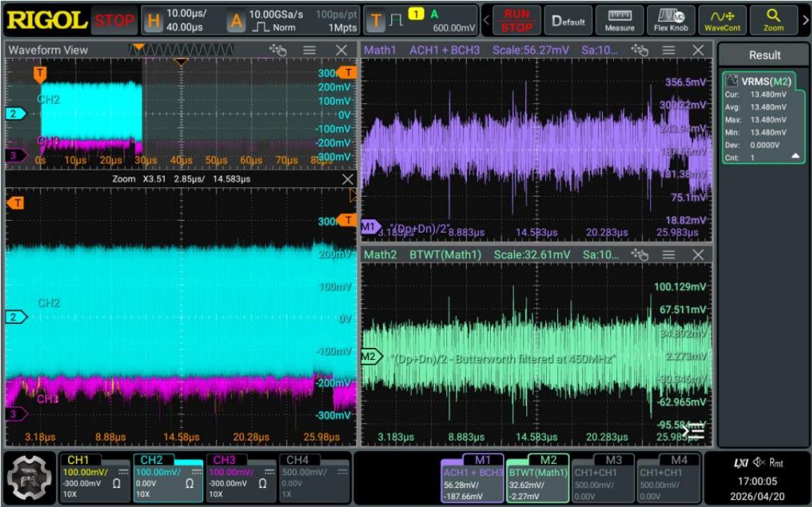Collapse the VRMS(M2) result statistics

point(796,156)
